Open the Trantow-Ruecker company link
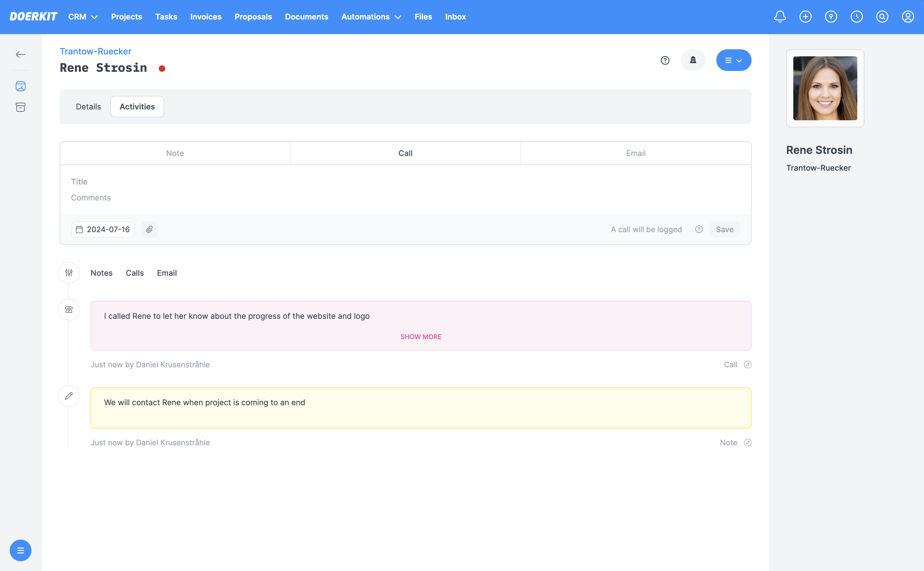This screenshot has width=924, height=571. click(x=95, y=51)
